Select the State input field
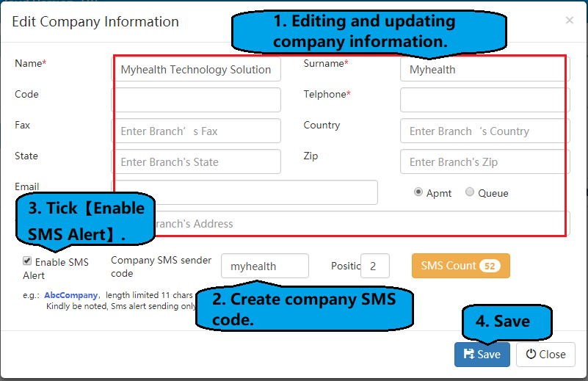Screen dimensions: 588x381 coord(195,162)
